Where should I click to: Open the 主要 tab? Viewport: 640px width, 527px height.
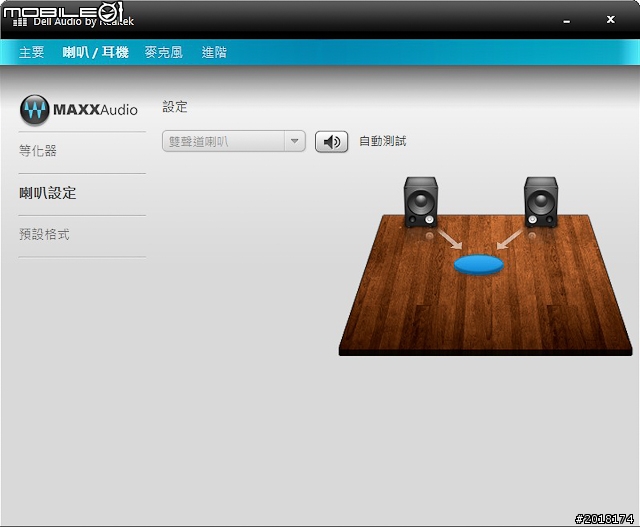[x=31, y=52]
